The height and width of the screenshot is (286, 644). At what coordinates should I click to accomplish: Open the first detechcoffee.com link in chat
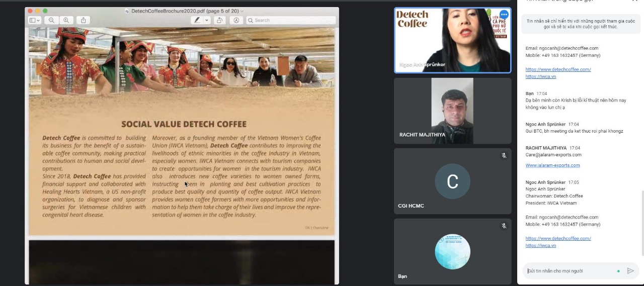[558, 69]
